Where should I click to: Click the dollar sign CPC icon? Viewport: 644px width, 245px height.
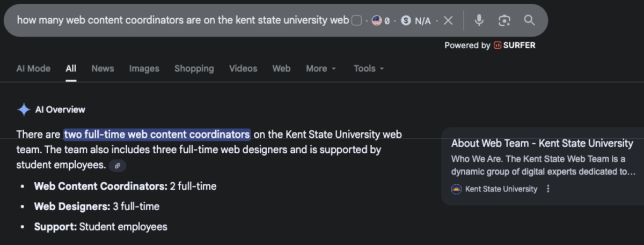point(406,20)
